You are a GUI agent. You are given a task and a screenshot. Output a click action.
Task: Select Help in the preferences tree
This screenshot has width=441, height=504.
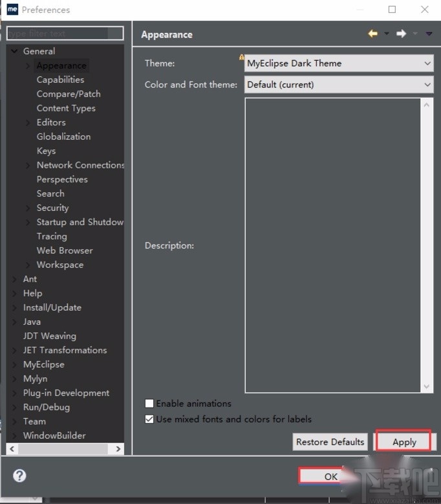point(33,293)
